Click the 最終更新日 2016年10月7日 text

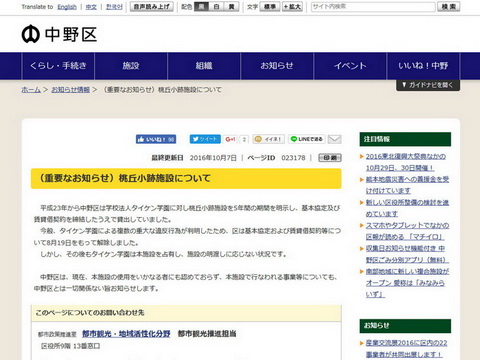coord(194,158)
